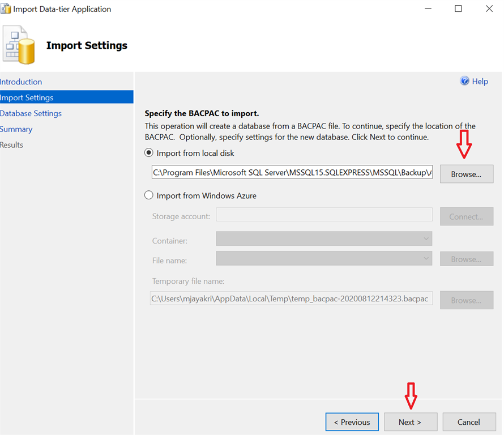Open the Container dropdown
This screenshot has width=504, height=435.
tap(324, 239)
